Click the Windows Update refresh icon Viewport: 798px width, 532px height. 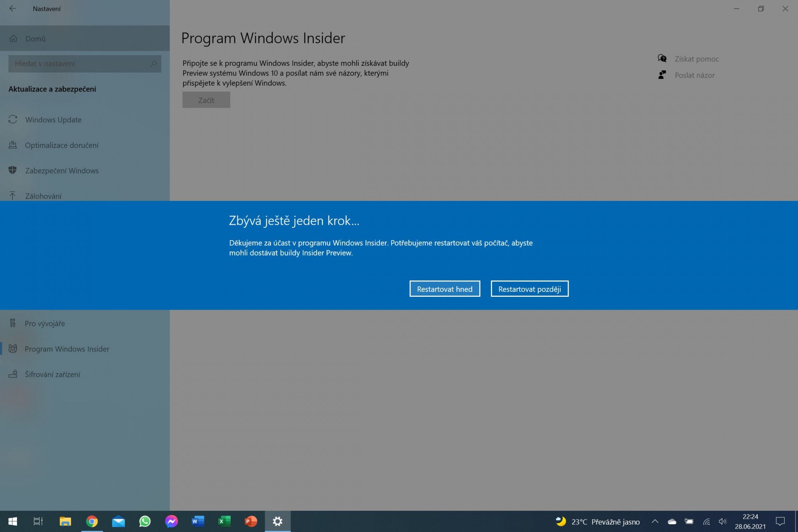pyautogui.click(x=13, y=119)
